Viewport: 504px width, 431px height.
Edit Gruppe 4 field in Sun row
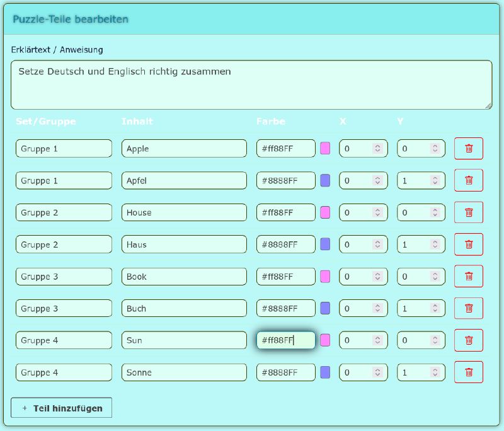coord(64,340)
